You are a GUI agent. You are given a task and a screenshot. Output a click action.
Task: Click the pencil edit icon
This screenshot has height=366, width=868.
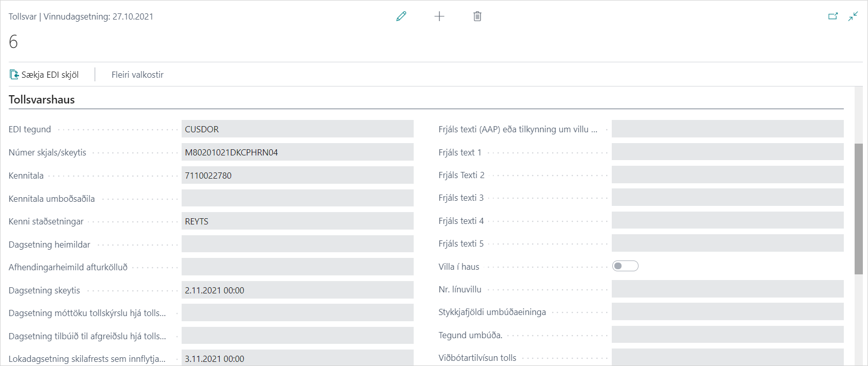[401, 16]
